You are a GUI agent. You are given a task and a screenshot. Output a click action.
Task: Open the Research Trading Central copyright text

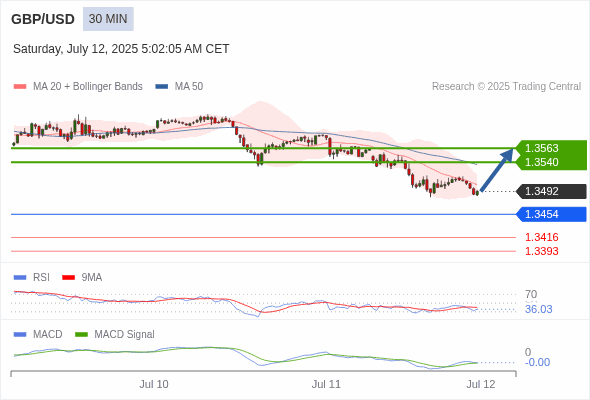(506, 87)
